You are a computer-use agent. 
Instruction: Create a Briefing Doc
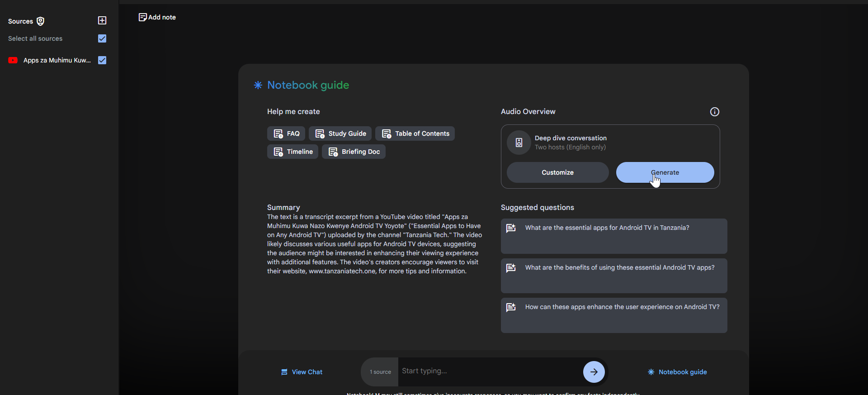[x=354, y=152]
